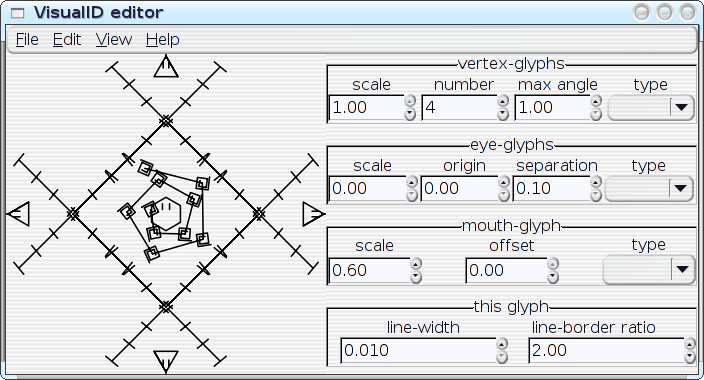This screenshot has height=380, width=704.
Task: Increase mouth-glyph offset with up arrow
Action: click(553, 264)
